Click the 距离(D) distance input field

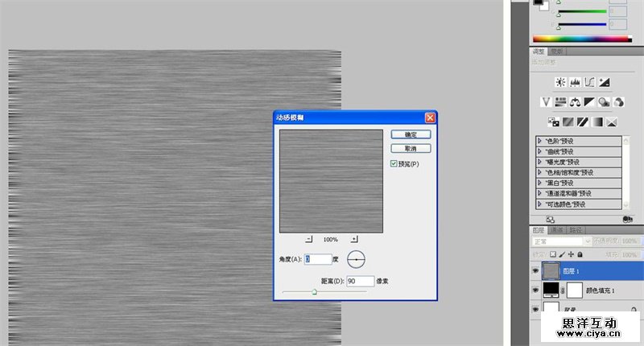click(x=360, y=281)
